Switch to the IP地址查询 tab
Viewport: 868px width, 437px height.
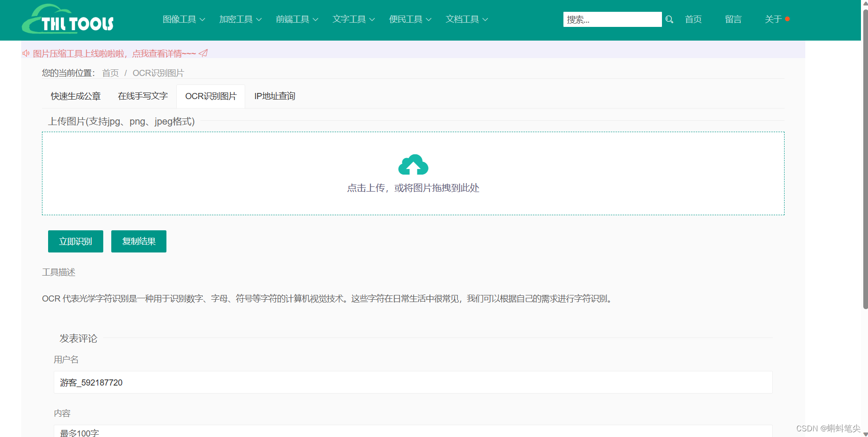click(x=275, y=96)
